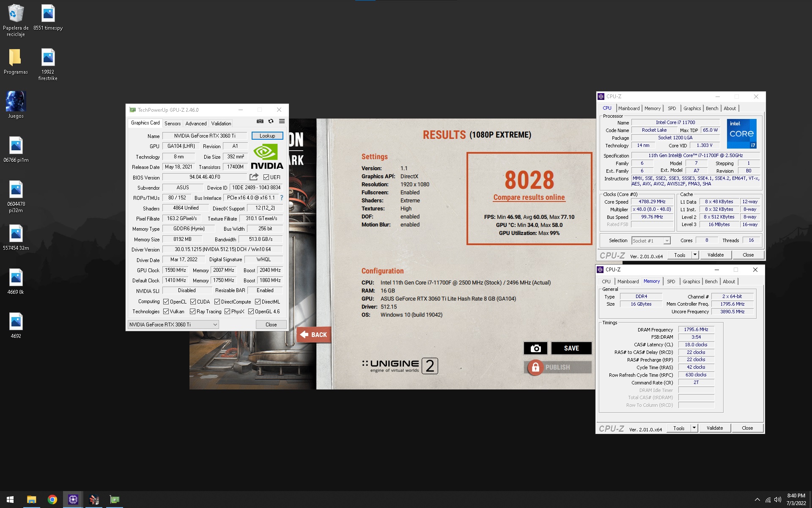Toggle the Ray Tracing checkbox
The image size is (812, 508).
(192, 311)
